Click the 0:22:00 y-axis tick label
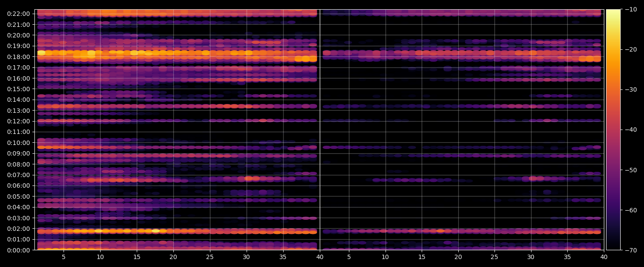 coord(19,14)
